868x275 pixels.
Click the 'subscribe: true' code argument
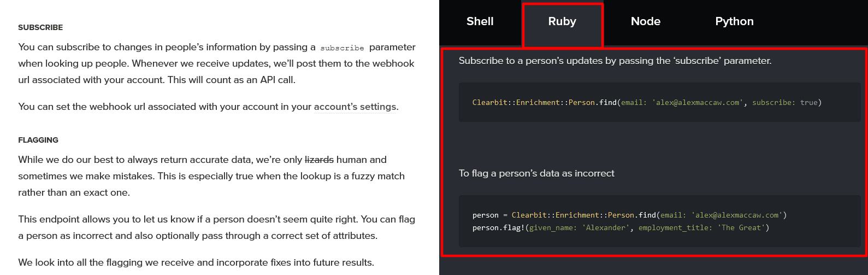pyautogui.click(x=784, y=103)
